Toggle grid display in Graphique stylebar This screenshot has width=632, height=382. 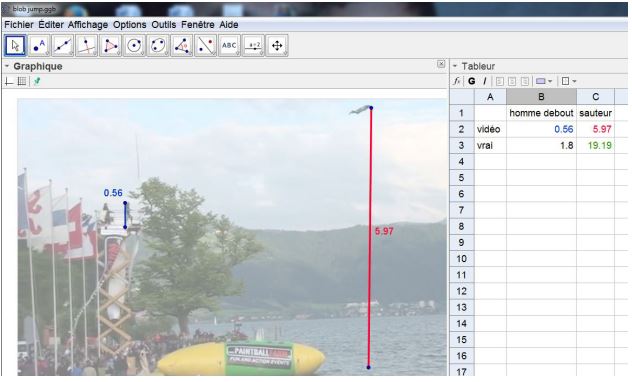(22, 82)
